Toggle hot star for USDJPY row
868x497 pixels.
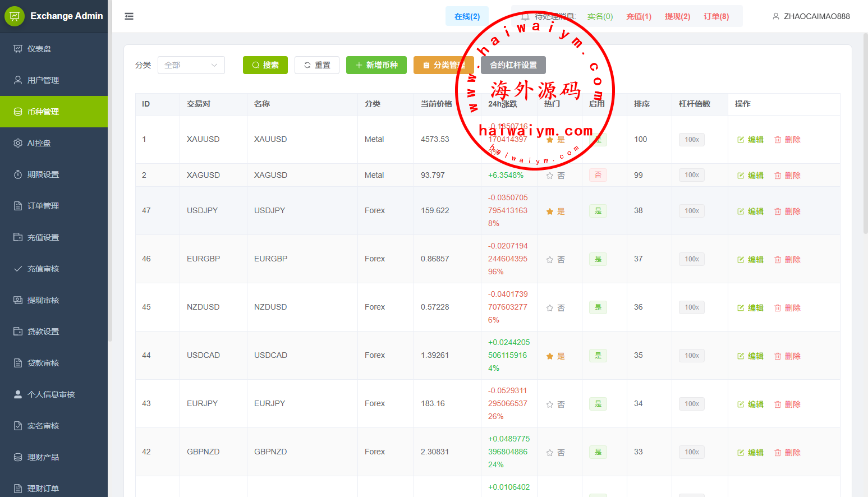pyautogui.click(x=550, y=211)
